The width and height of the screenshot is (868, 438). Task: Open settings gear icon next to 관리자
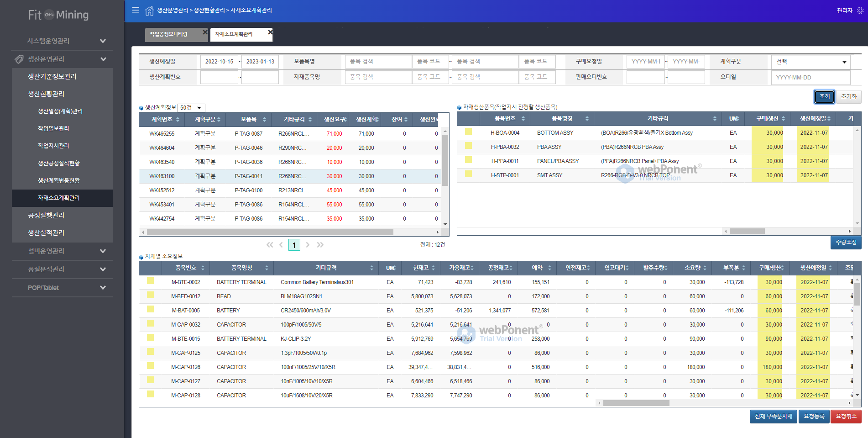pyautogui.click(x=860, y=11)
